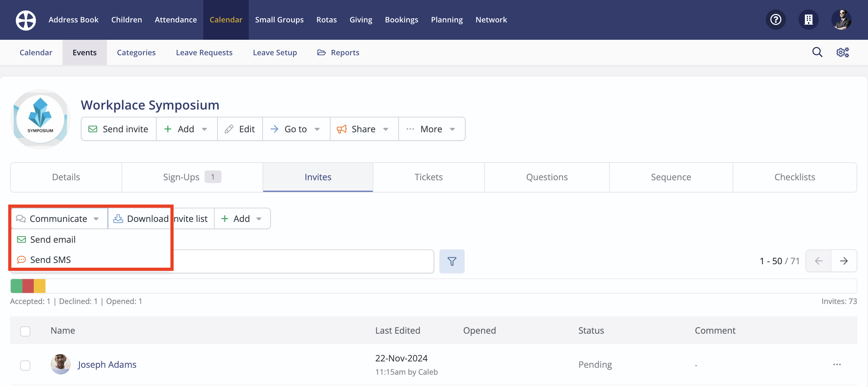Check the Joseph Adams row checkbox
868x387 pixels.
(x=25, y=365)
